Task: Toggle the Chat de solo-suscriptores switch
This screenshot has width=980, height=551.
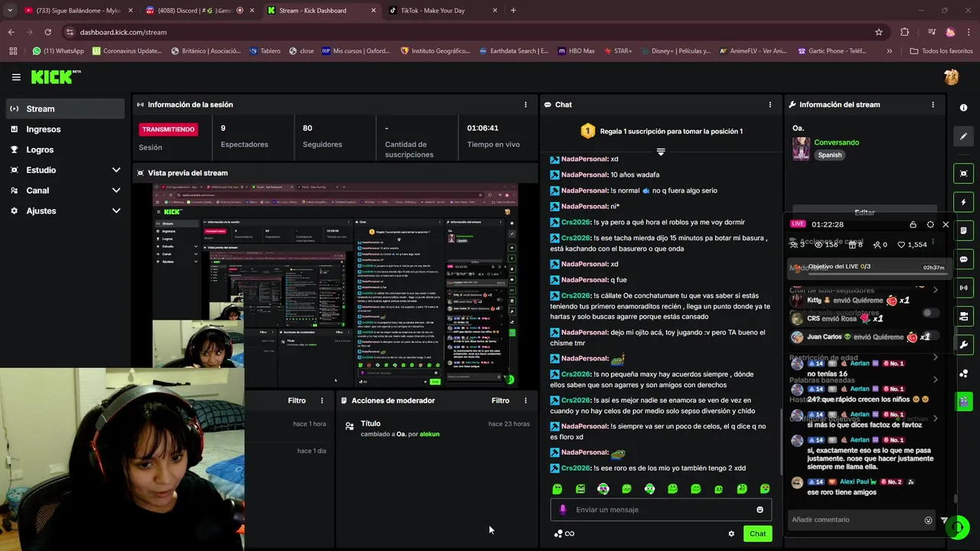Action: point(929,313)
